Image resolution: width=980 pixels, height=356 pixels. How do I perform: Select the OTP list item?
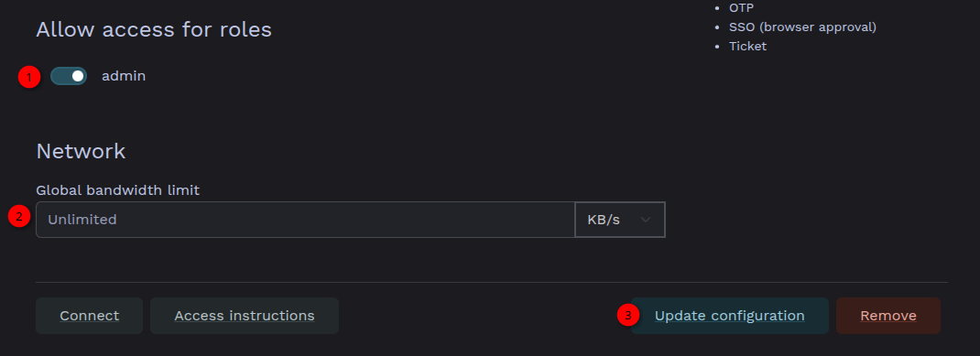741,8
